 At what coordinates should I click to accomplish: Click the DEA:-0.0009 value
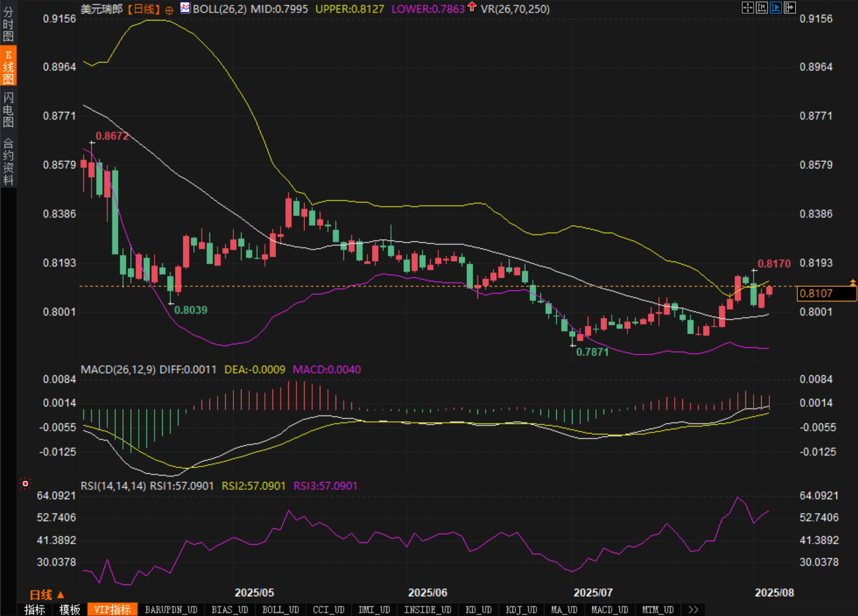(x=255, y=369)
